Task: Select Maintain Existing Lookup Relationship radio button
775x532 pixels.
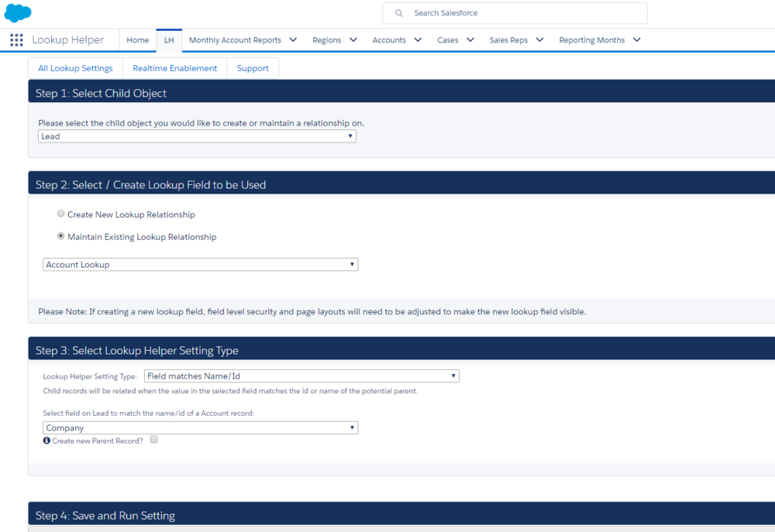Action: pyautogui.click(x=60, y=235)
